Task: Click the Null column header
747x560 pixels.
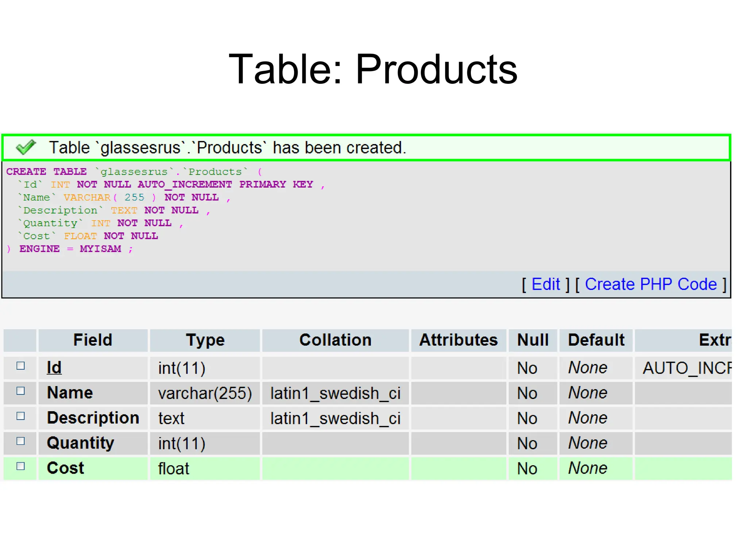Action: point(533,340)
